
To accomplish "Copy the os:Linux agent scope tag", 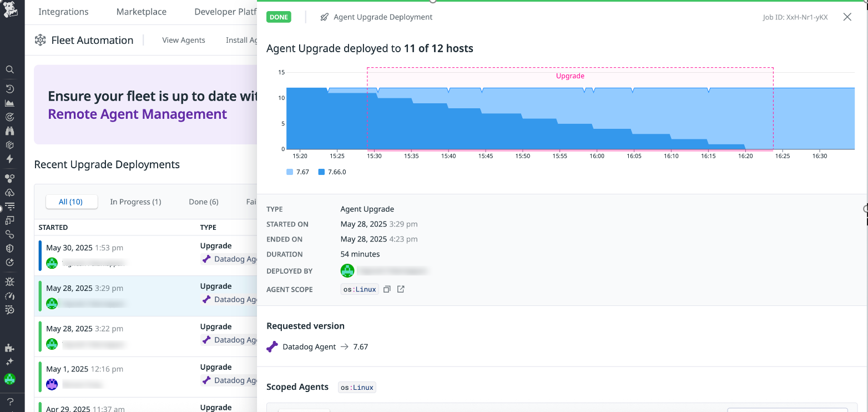I will 387,289.
